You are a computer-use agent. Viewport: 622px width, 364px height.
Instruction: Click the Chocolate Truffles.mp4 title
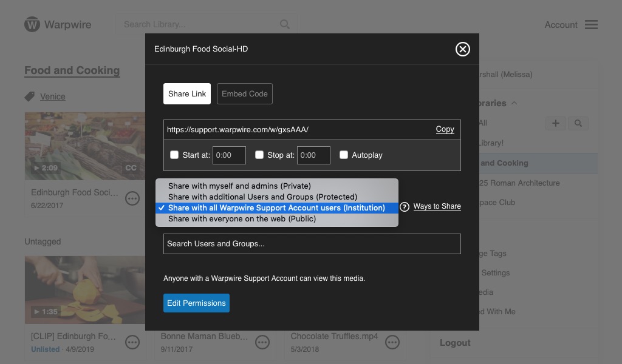(x=335, y=336)
